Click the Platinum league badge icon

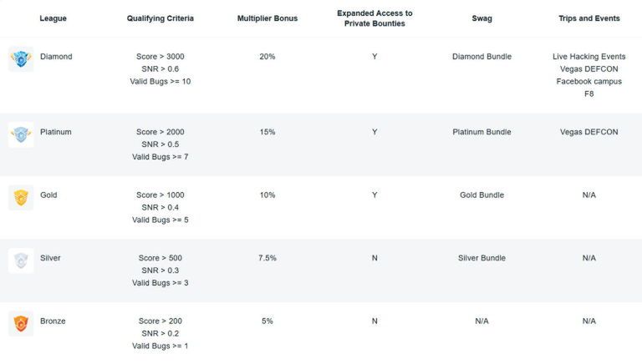(21, 134)
